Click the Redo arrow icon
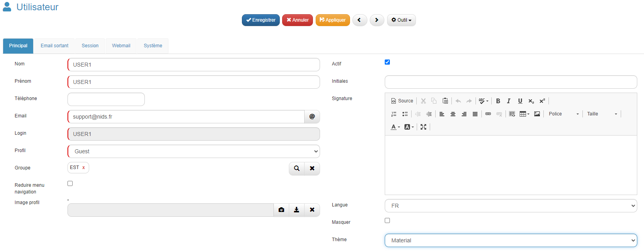This screenshot has height=251, width=644. [469, 101]
